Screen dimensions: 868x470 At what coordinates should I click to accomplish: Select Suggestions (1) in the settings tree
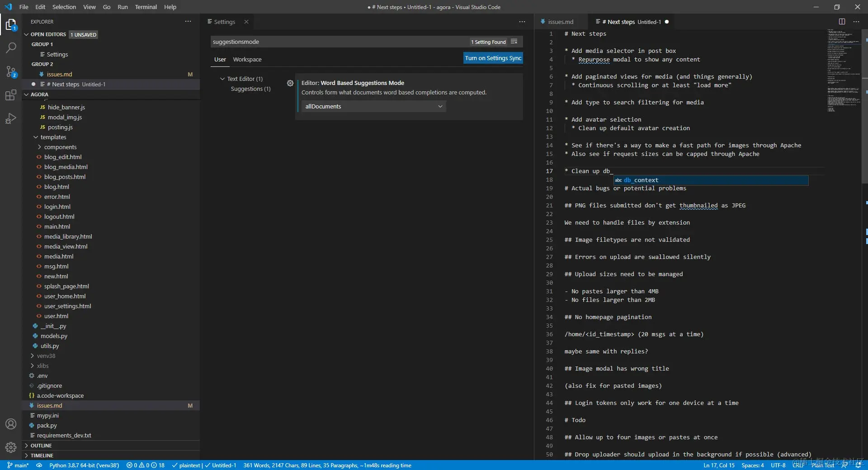[250, 89]
